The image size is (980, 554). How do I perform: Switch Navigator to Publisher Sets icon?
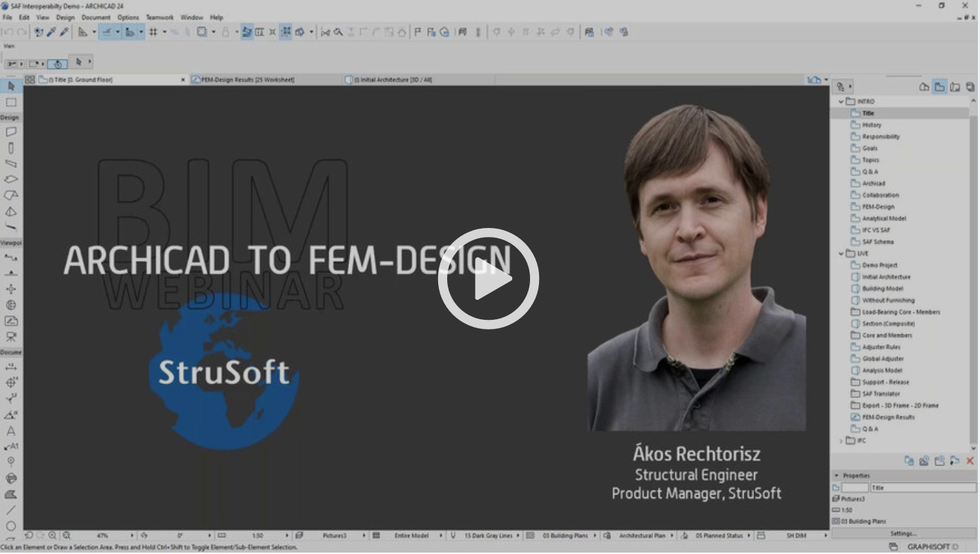pos(970,87)
